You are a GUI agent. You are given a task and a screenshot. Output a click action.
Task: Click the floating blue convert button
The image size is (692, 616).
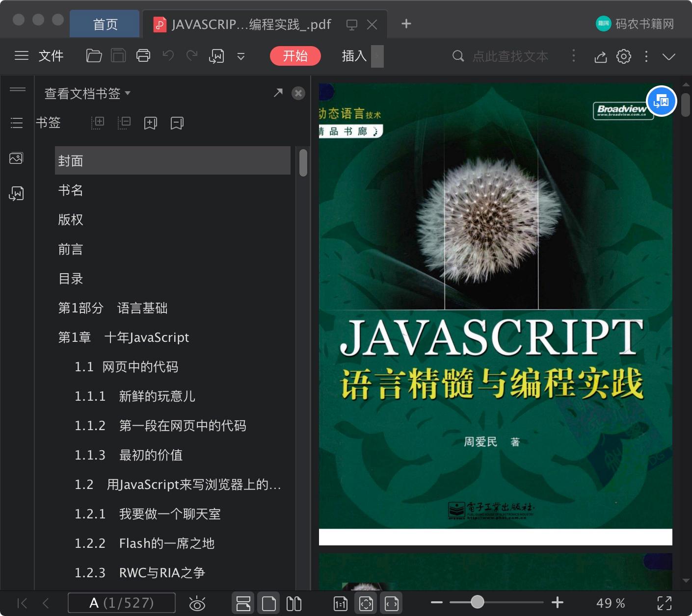click(662, 102)
